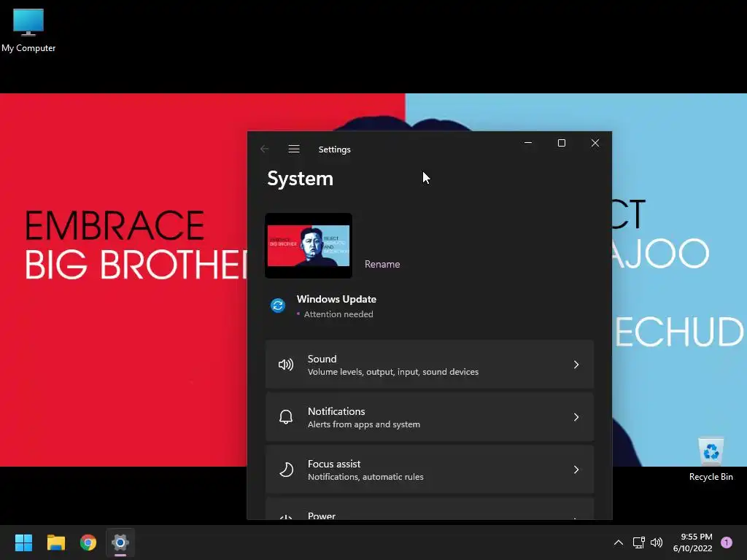This screenshot has width=747, height=560.
Task: Open the Power settings row
Action: pyautogui.click(x=430, y=510)
